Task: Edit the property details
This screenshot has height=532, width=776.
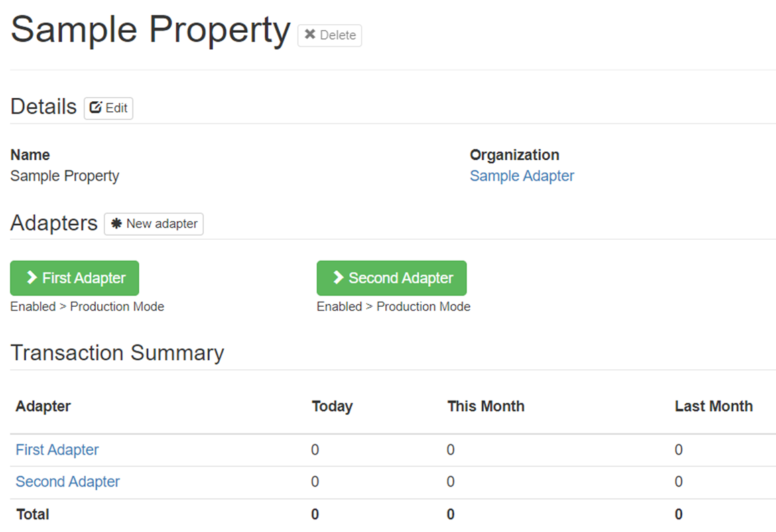Action: [x=109, y=108]
